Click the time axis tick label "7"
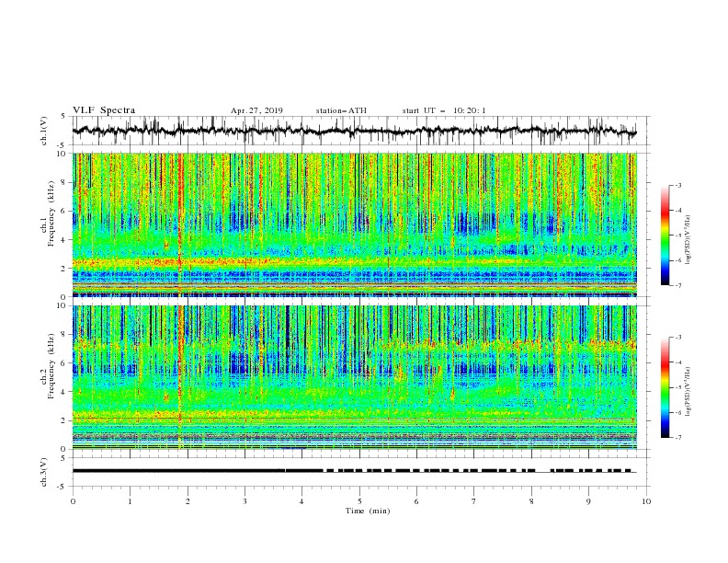This screenshot has width=728, height=563. point(474,501)
